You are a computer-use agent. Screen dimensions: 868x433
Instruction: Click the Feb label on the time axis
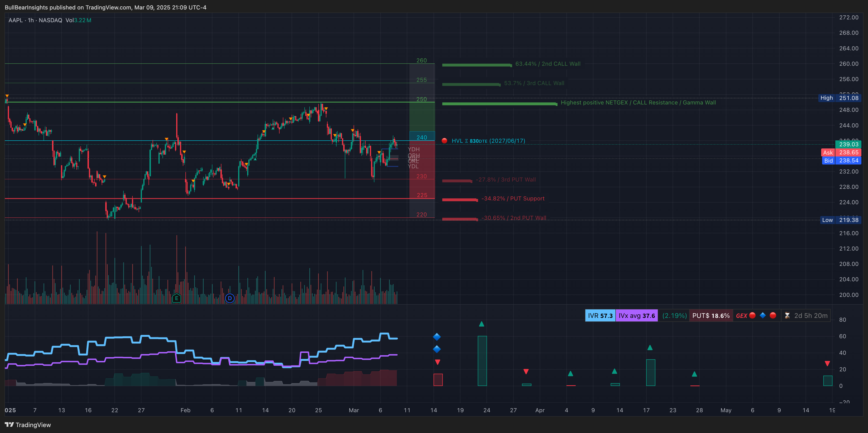pos(185,410)
